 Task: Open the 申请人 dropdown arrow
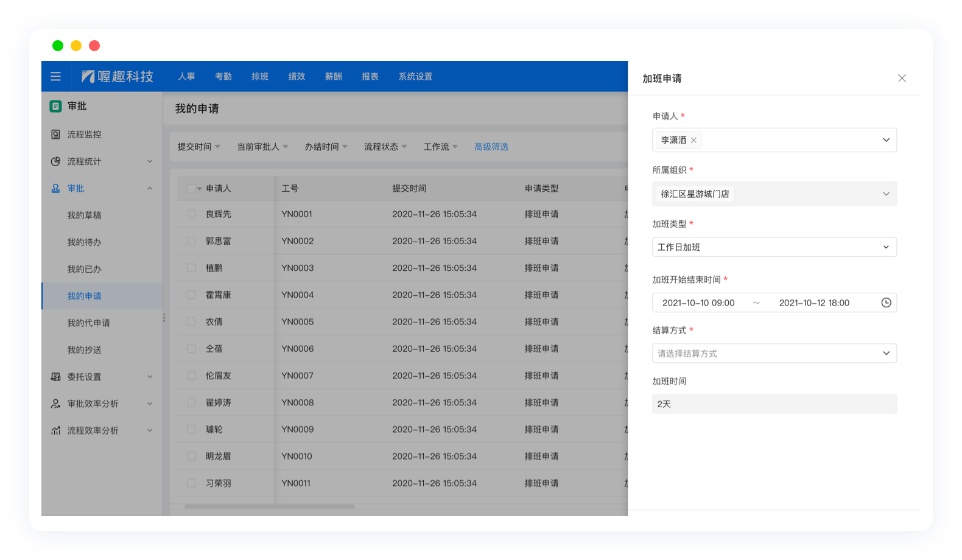tap(886, 140)
